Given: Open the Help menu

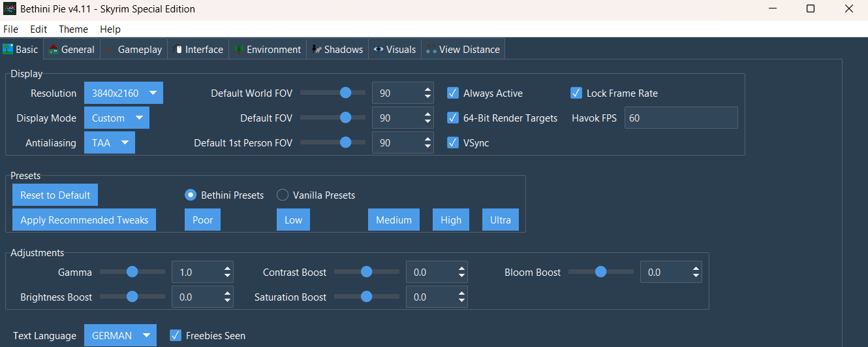Looking at the screenshot, I should [110, 29].
